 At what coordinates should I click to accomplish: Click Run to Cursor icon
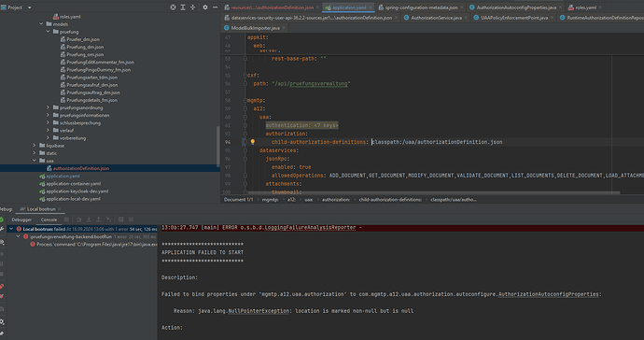(x=108, y=220)
